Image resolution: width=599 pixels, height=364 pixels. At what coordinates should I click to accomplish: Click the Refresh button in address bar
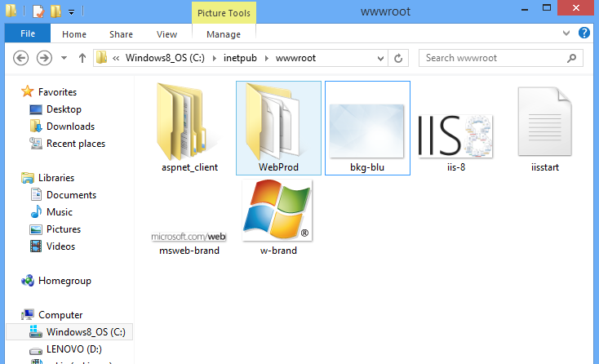(398, 58)
